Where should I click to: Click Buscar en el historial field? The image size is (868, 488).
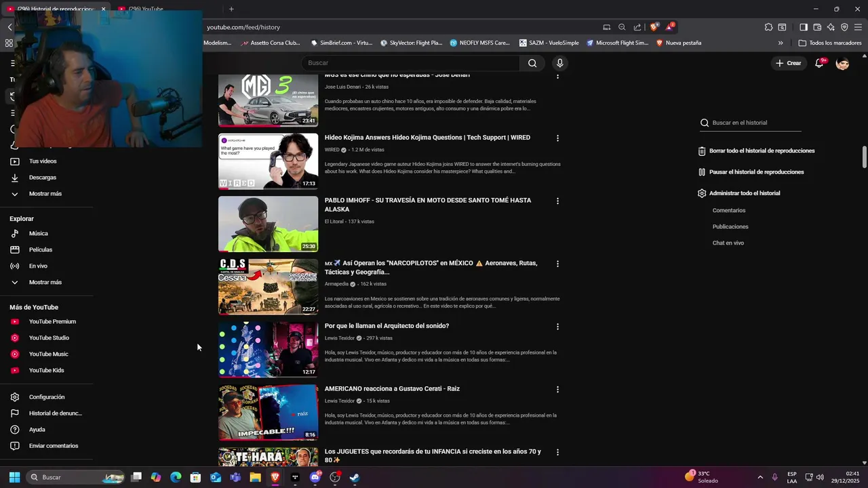click(x=751, y=123)
